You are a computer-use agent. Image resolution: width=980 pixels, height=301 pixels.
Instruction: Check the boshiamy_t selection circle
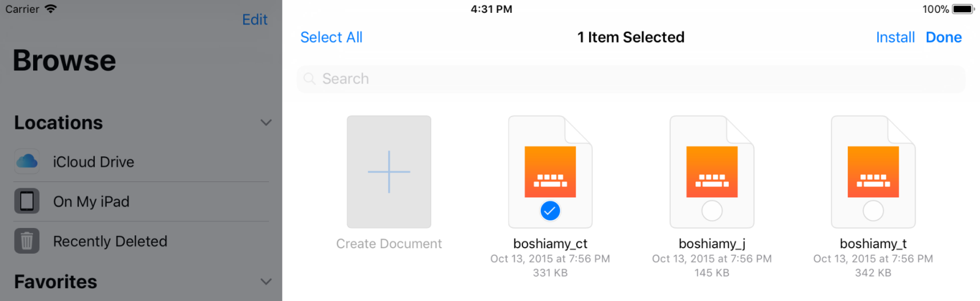873,211
